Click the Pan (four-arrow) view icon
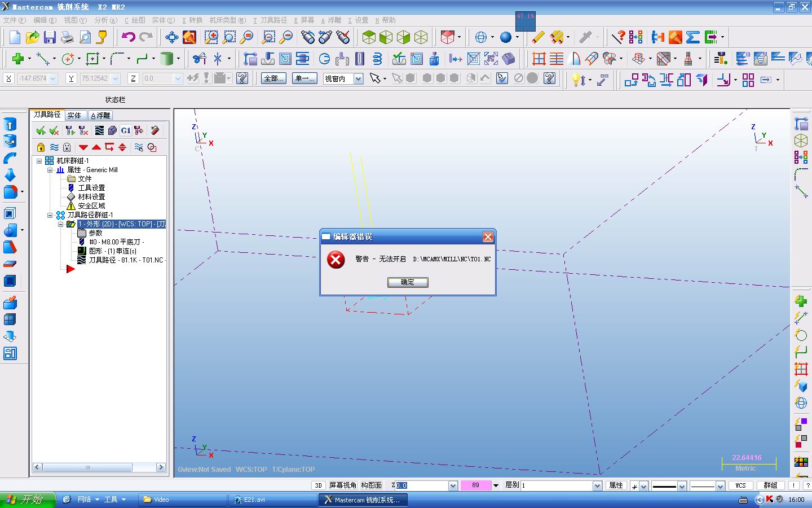 (171, 37)
